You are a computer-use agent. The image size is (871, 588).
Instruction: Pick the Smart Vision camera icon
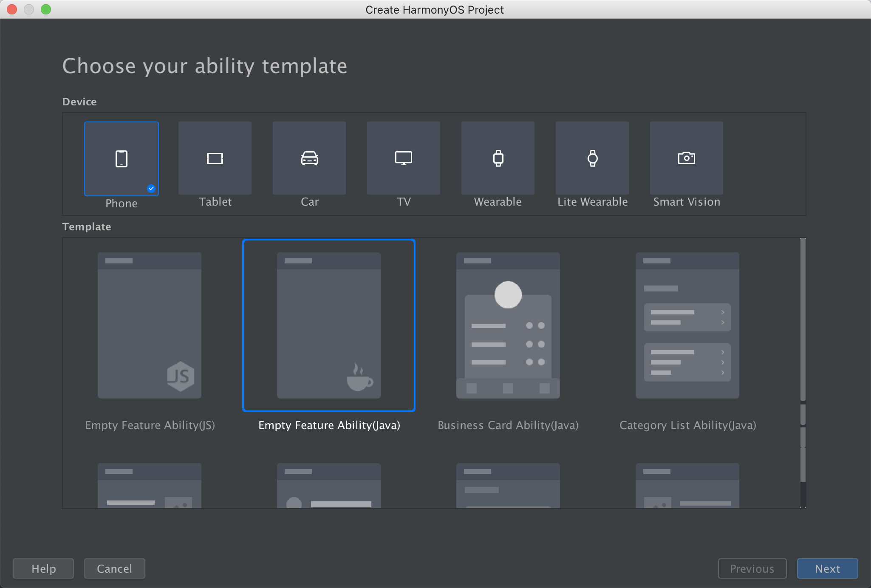[687, 158]
